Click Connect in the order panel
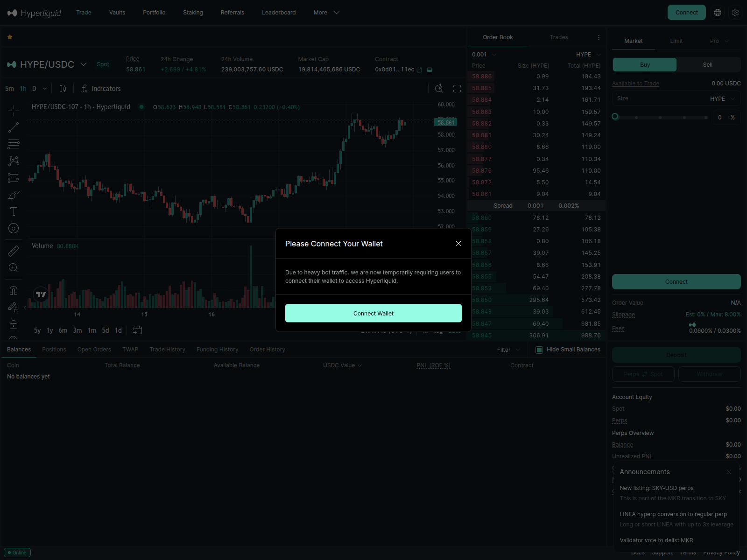This screenshot has width=747, height=560. pos(676,282)
